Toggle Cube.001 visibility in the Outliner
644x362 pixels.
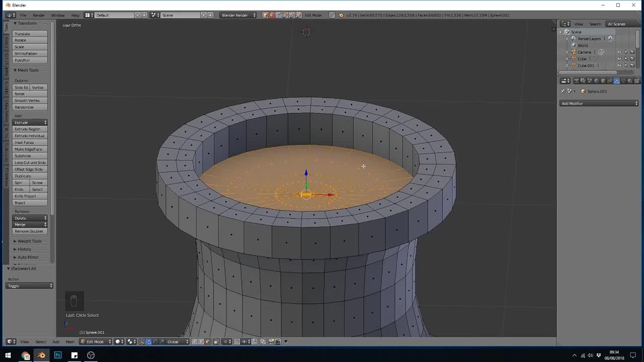click(619, 65)
